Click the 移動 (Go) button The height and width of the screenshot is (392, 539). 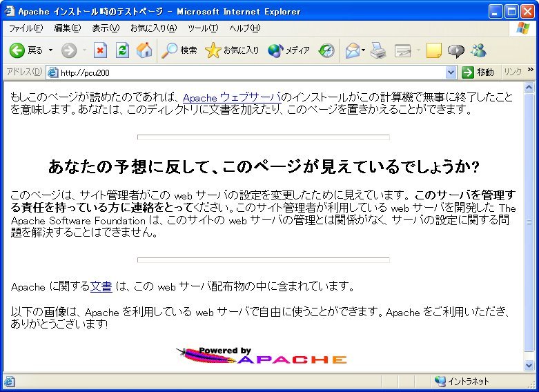coord(478,72)
